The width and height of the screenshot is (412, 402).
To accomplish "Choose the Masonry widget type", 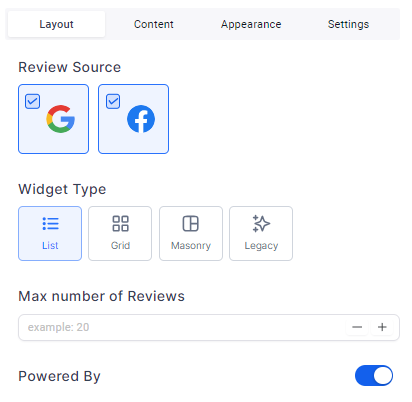I will click(191, 233).
